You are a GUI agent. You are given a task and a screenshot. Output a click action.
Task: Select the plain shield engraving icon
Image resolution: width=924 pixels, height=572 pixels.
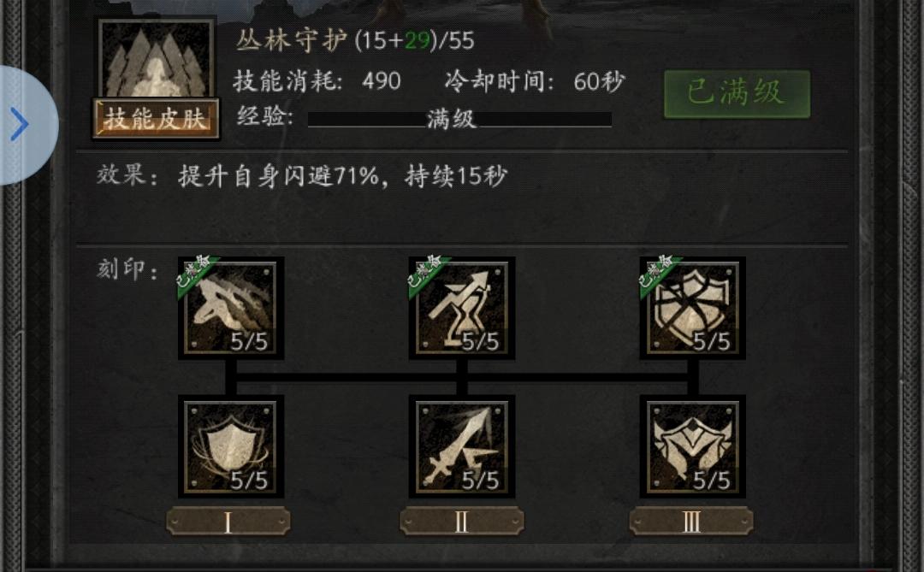coord(231,446)
